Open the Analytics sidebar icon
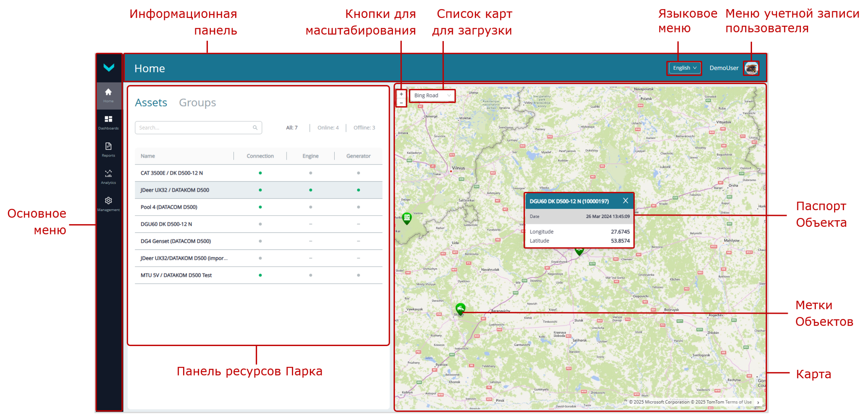The image size is (868, 420). point(108,173)
